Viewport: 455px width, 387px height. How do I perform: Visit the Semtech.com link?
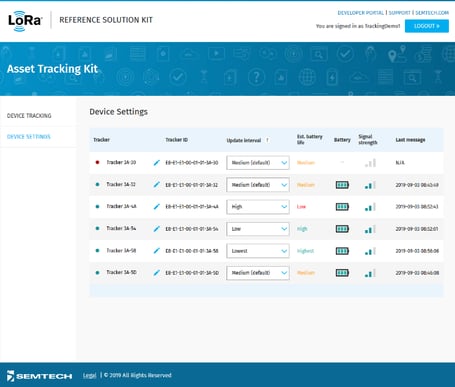(x=432, y=13)
